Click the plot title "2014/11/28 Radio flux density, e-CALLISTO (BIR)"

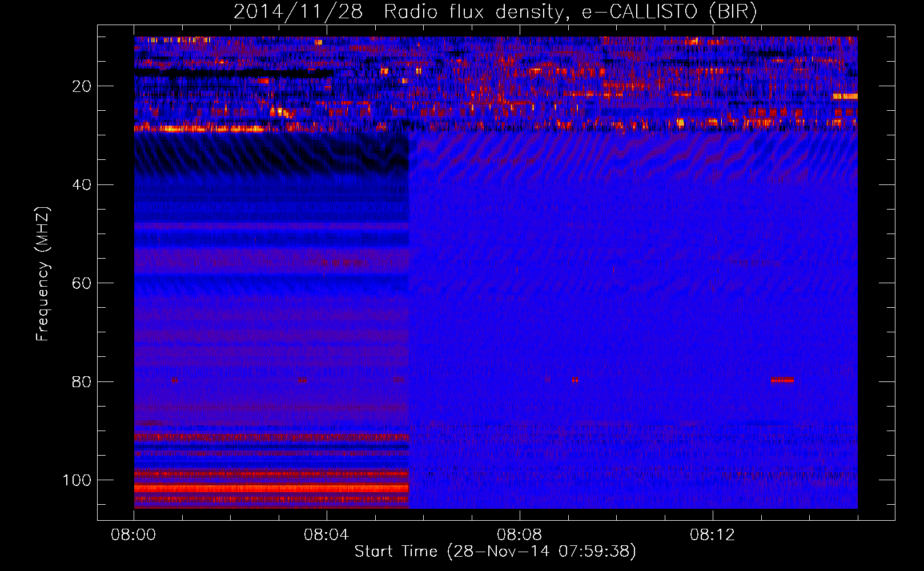coord(495,12)
